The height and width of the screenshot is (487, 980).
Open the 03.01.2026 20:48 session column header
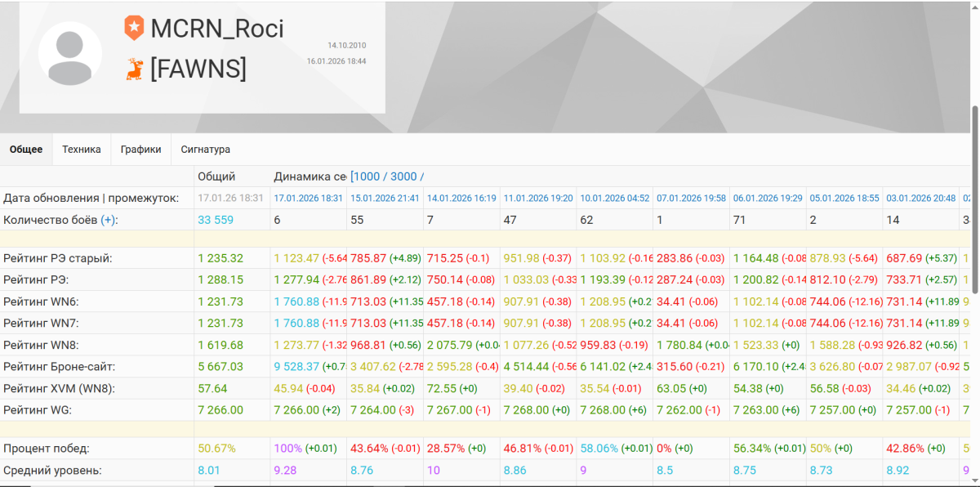click(x=921, y=199)
